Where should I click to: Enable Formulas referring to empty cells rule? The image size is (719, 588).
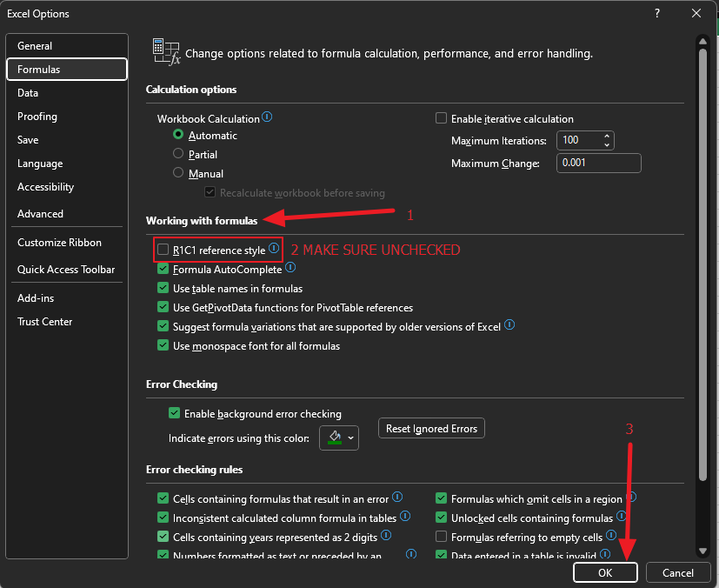441,536
